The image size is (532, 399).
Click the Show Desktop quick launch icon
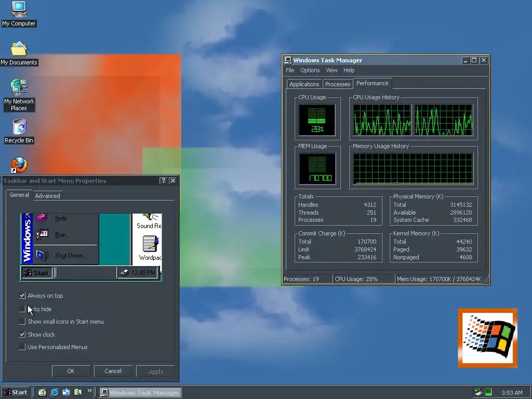pos(42,392)
